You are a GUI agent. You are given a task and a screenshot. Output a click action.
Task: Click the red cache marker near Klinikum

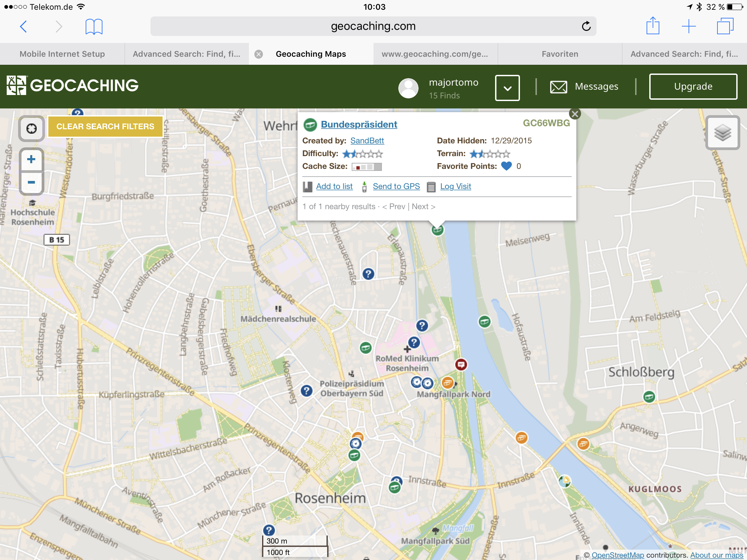tap(461, 365)
